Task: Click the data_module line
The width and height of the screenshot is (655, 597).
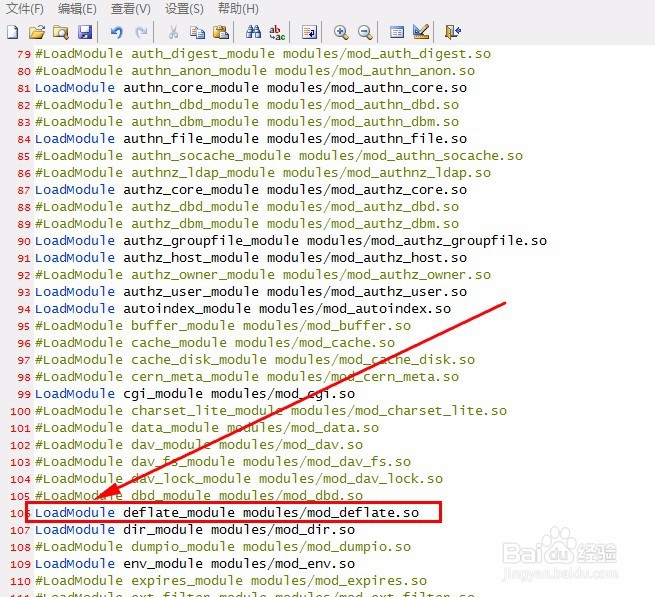Action: (x=207, y=427)
